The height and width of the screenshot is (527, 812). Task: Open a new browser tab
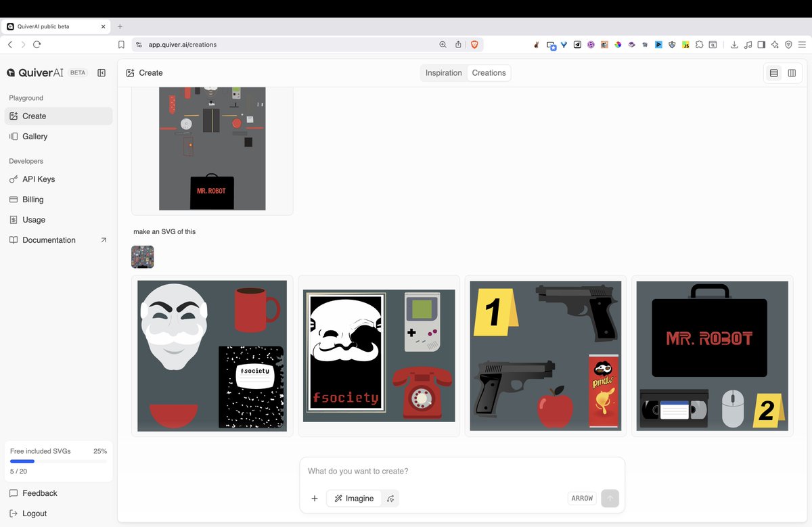point(120,26)
